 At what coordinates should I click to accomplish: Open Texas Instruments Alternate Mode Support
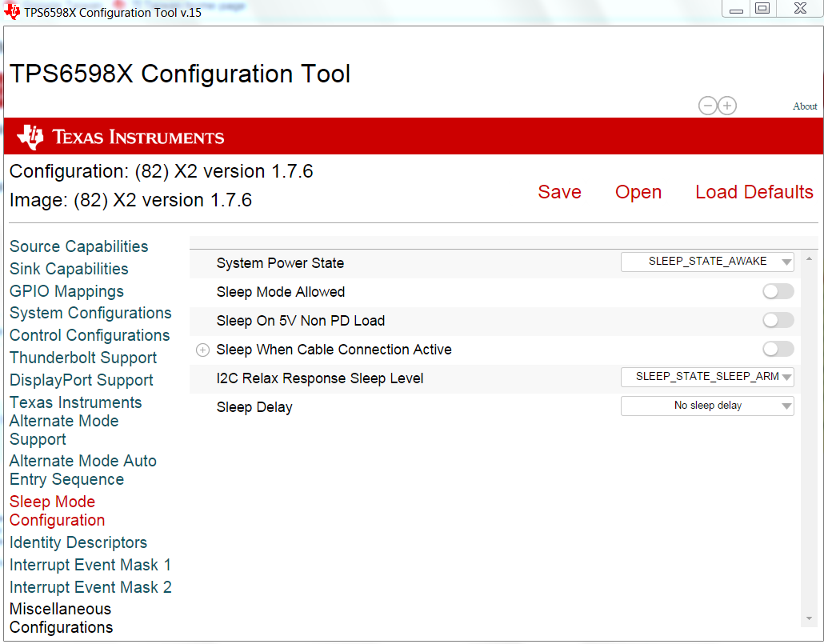coord(76,421)
